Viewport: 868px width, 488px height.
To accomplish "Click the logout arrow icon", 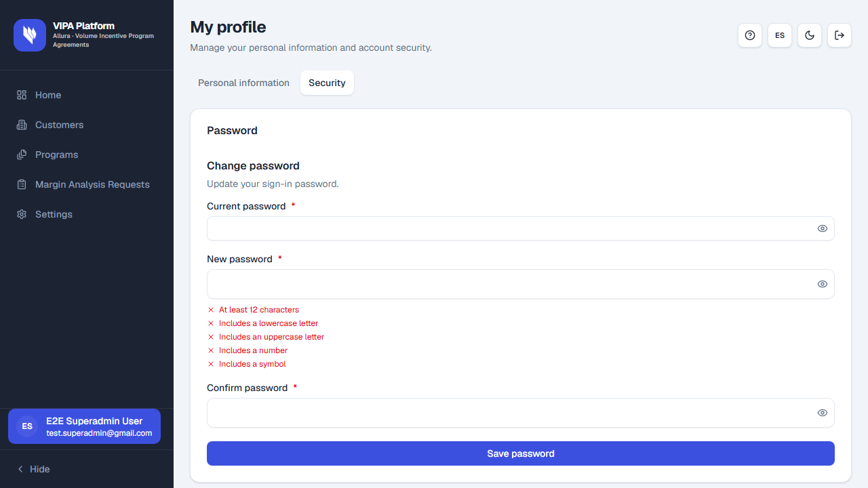I will pos(840,35).
